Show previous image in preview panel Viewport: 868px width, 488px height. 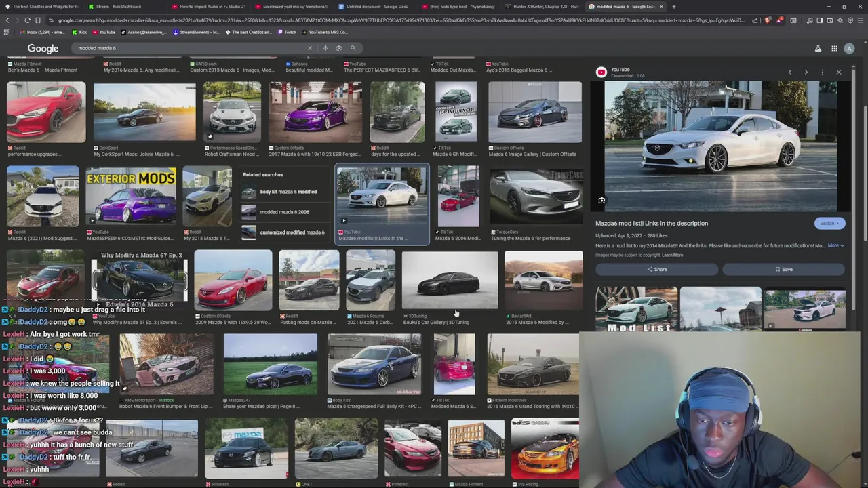pyautogui.click(x=789, y=72)
